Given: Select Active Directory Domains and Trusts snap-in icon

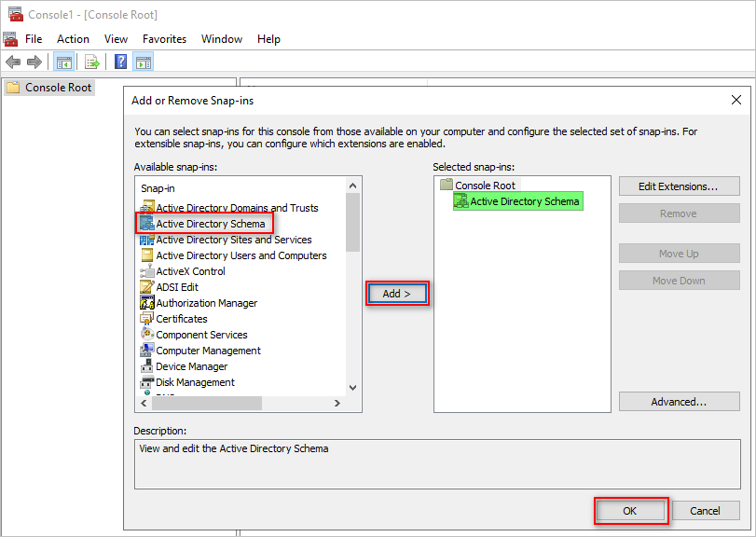Looking at the screenshot, I should [x=147, y=207].
